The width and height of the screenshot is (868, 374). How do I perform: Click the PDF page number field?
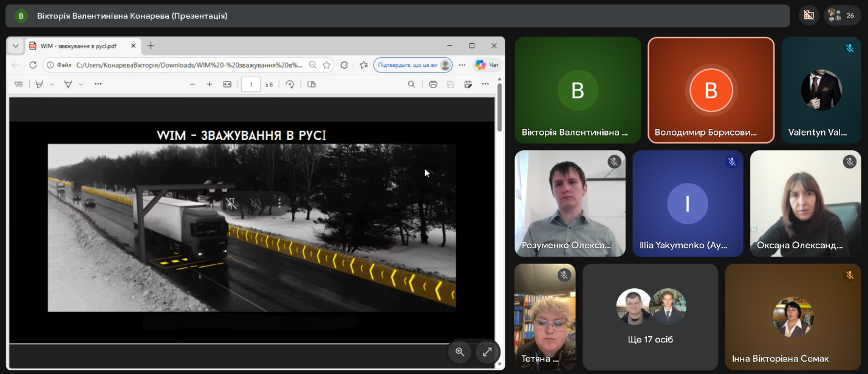click(250, 85)
